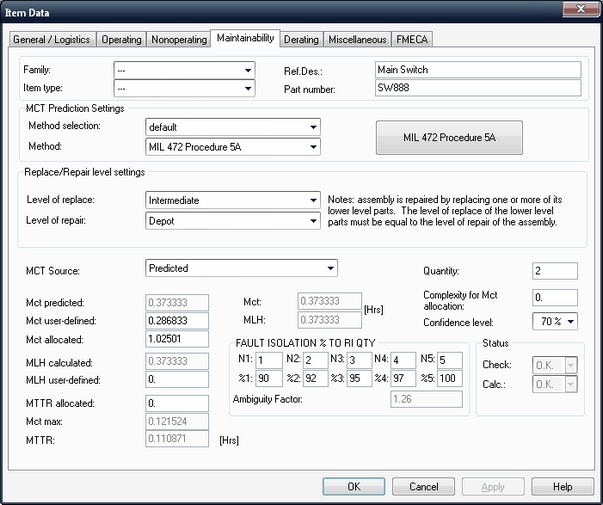
Task: Click the Help button
Action: (563, 487)
